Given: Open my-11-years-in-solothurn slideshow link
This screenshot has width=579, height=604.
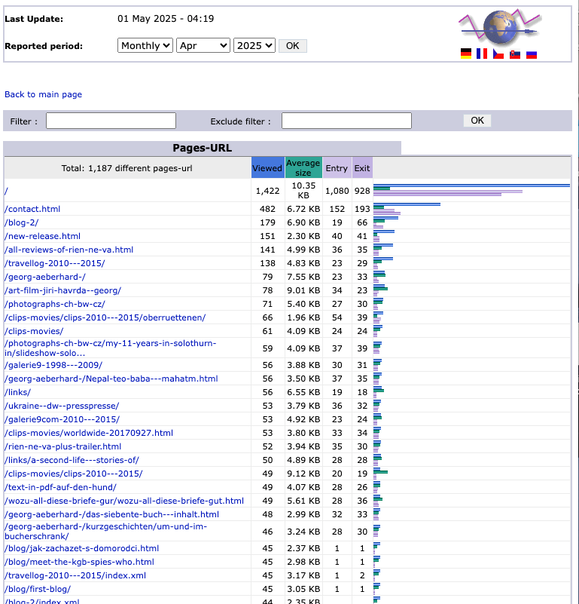Looking at the screenshot, I should (x=110, y=348).
